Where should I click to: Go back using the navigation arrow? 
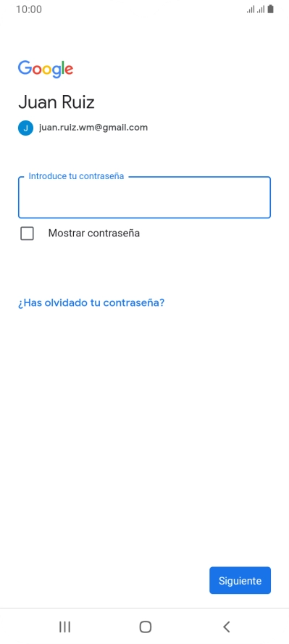pyautogui.click(x=226, y=627)
